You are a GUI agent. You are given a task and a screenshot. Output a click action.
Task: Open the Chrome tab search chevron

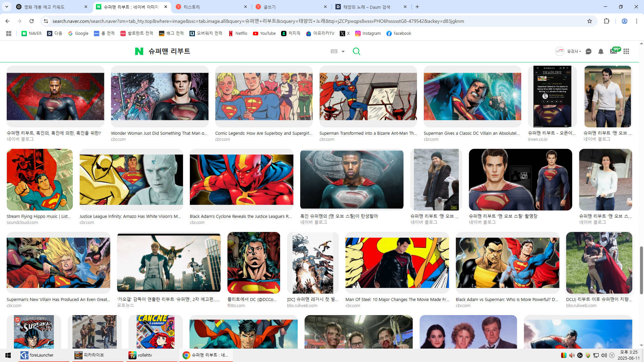7,7
